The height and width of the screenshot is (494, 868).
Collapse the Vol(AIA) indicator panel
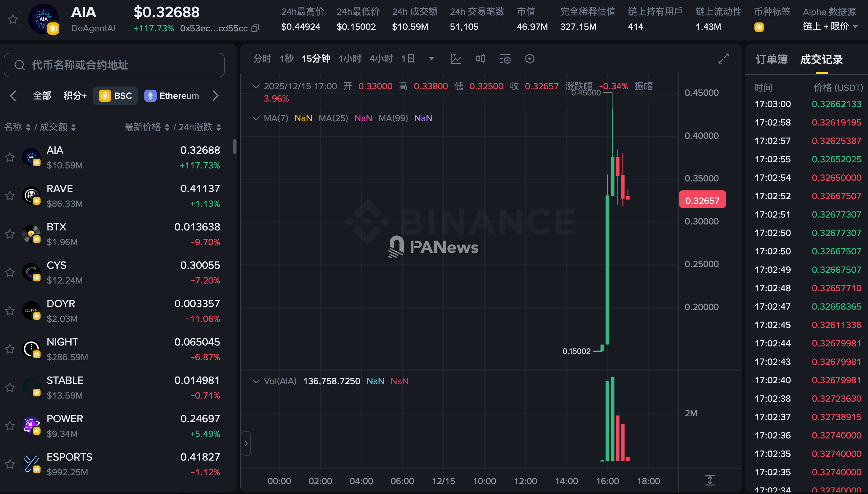point(256,381)
